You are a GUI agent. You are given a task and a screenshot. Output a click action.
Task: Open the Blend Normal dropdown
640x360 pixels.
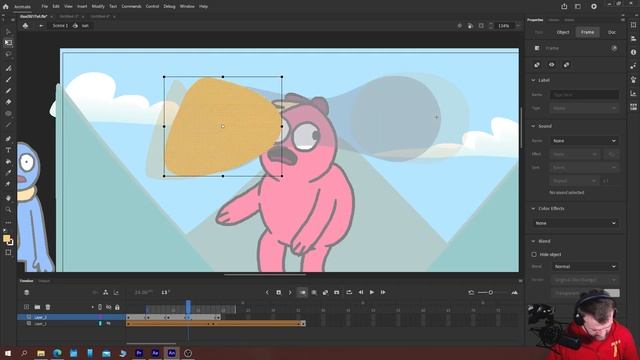(x=584, y=267)
